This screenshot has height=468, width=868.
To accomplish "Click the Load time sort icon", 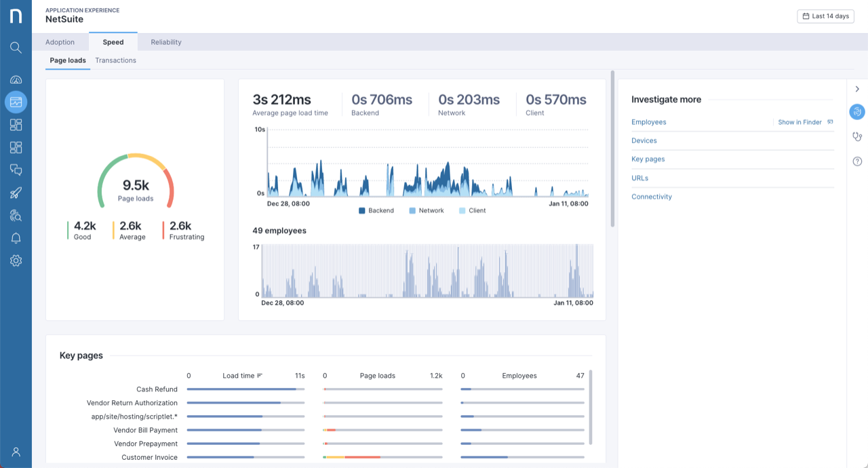I will pos(260,376).
